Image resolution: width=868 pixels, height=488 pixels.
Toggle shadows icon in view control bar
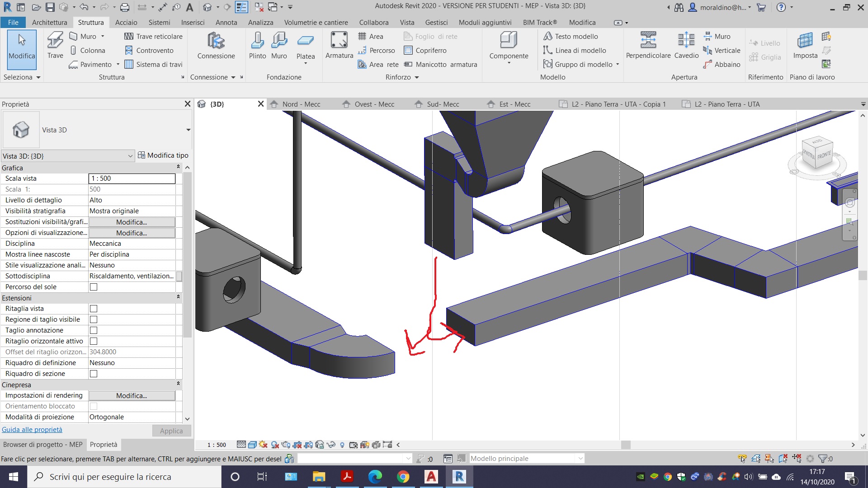[275, 445]
